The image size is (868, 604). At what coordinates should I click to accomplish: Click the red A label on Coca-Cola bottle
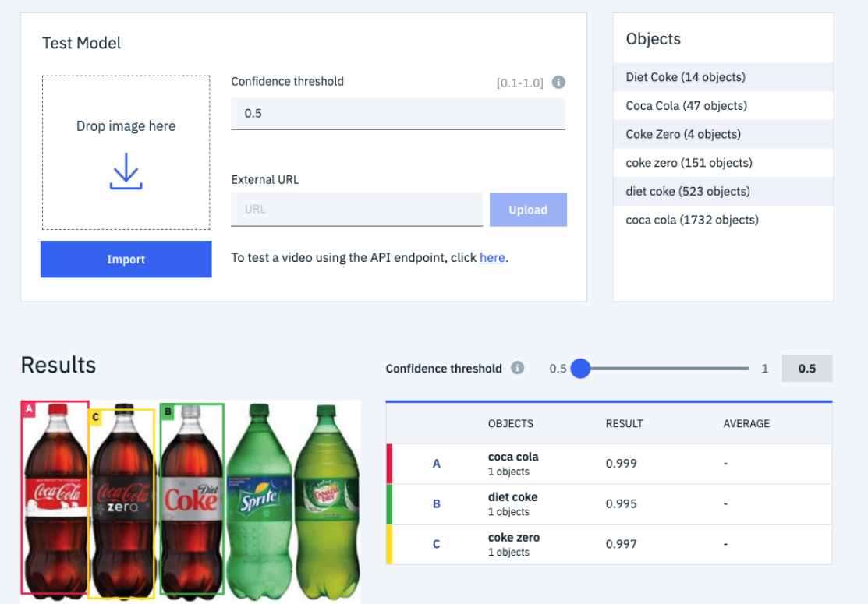[29, 408]
